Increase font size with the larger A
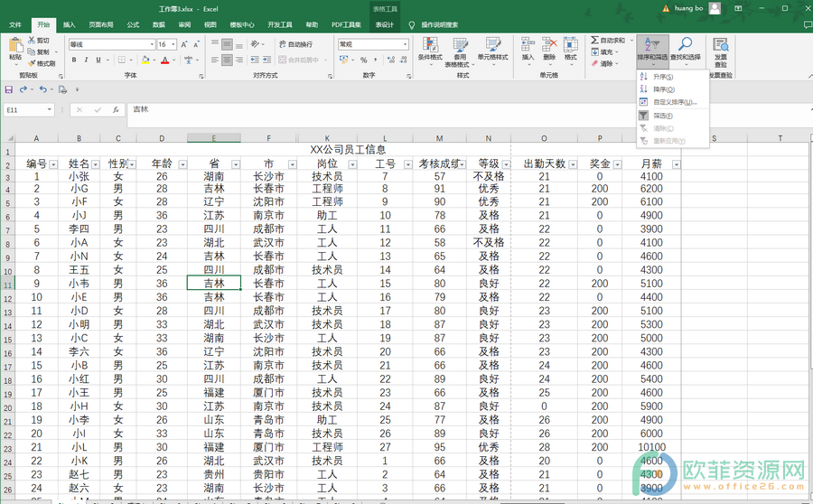Image resolution: width=813 pixels, height=504 pixels. [184, 44]
